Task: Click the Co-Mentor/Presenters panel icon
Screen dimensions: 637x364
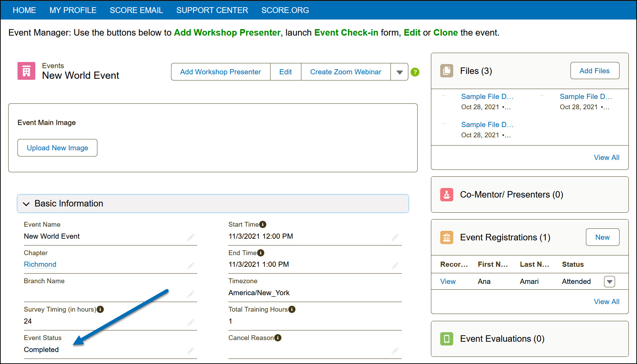Action: pos(446,194)
